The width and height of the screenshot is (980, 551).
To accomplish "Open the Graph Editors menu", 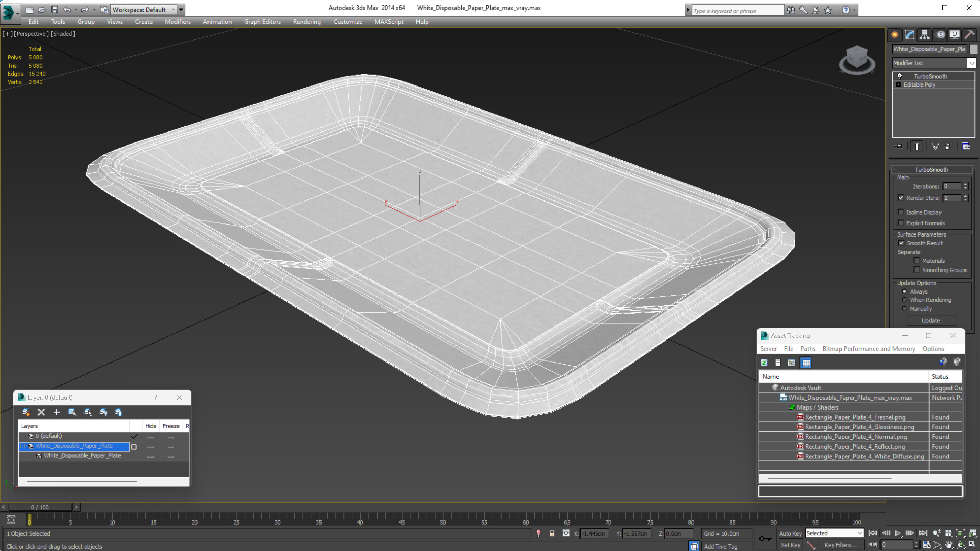I will pos(262,22).
